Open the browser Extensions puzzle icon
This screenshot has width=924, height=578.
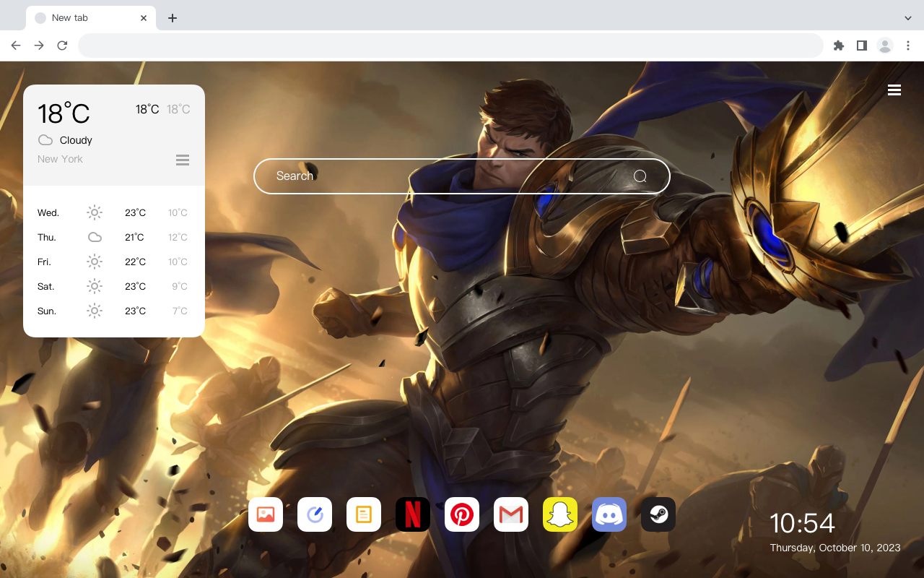[x=839, y=46]
